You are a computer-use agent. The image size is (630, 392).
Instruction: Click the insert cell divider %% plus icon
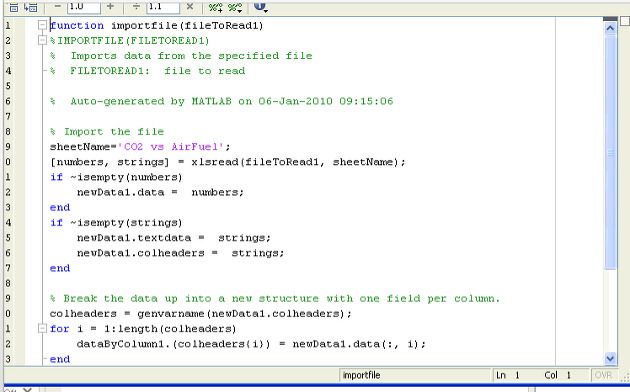216,7
